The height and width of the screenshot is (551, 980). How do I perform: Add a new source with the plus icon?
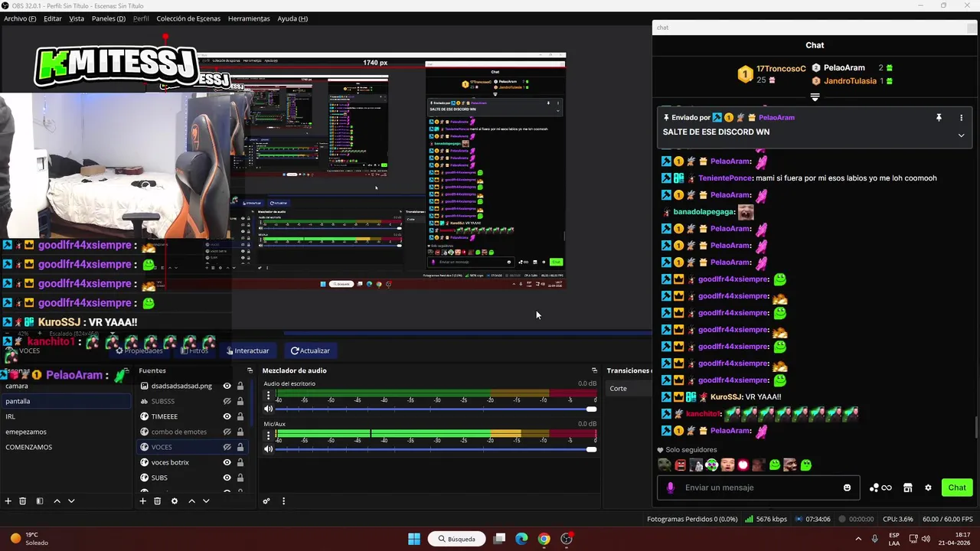tap(142, 500)
